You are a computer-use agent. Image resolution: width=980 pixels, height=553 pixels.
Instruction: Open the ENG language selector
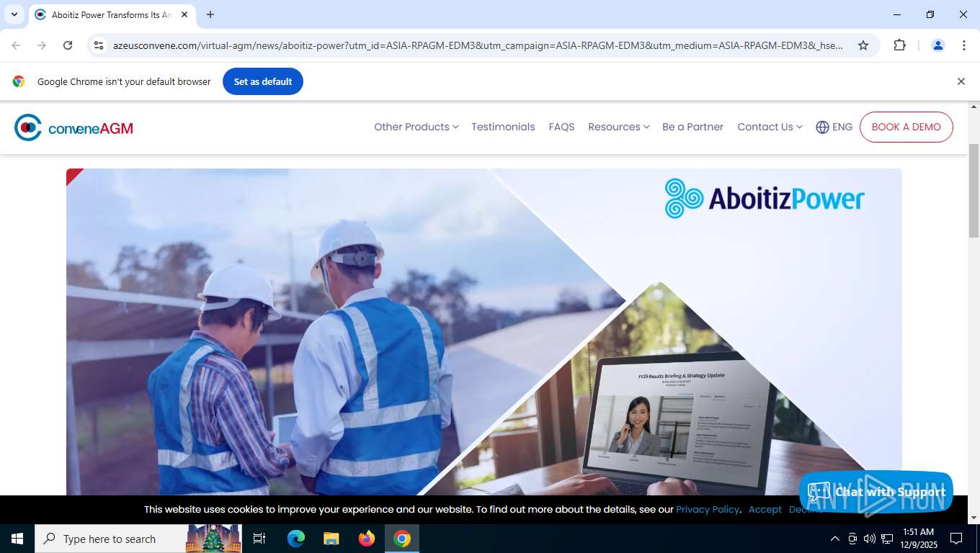click(x=834, y=127)
